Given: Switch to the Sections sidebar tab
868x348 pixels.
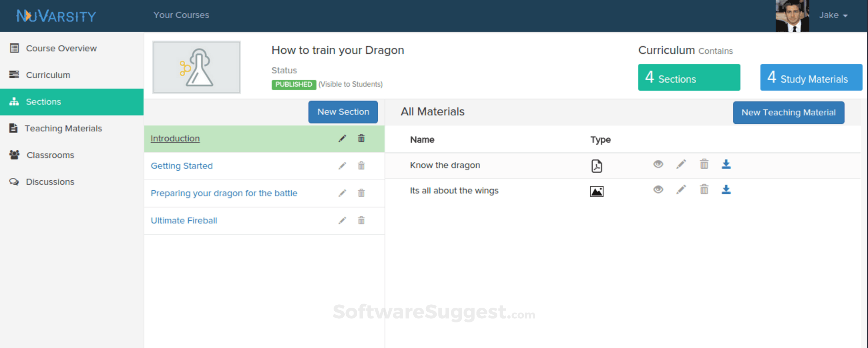Looking at the screenshot, I should (43, 101).
